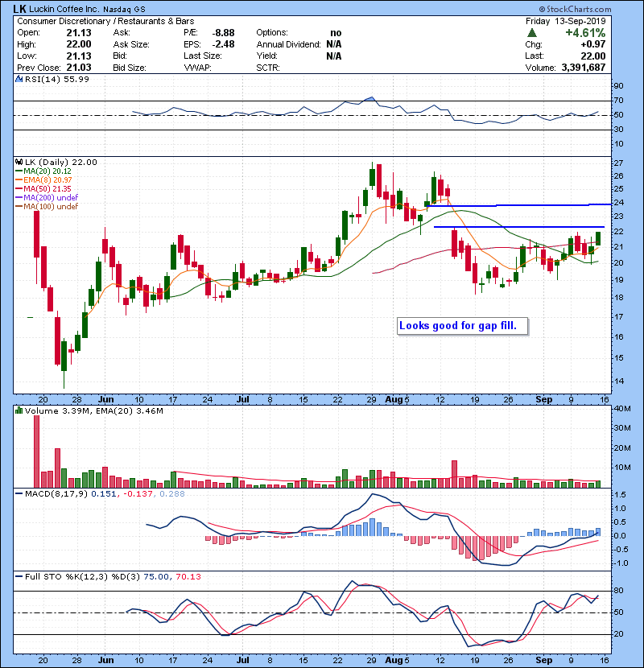The image size is (644, 668).
Task: Click the Volume 3.39M, EMA(20) 3.46M label
Action: (x=93, y=410)
